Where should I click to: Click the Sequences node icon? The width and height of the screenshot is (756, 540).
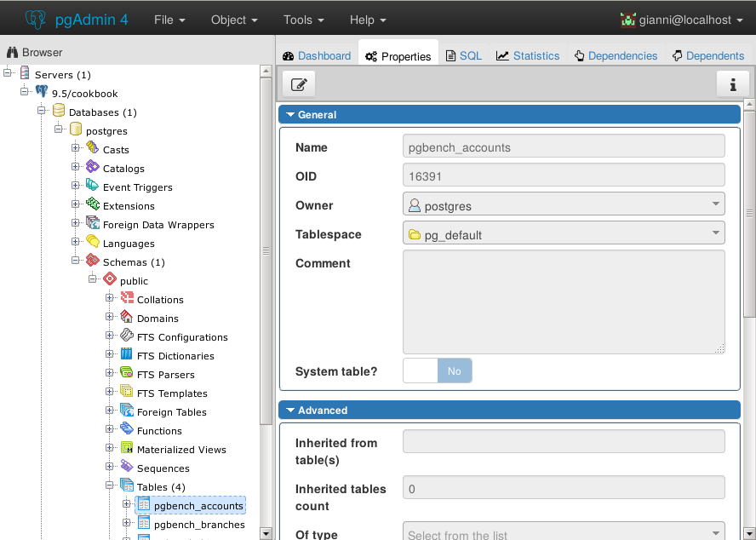point(127,467)
